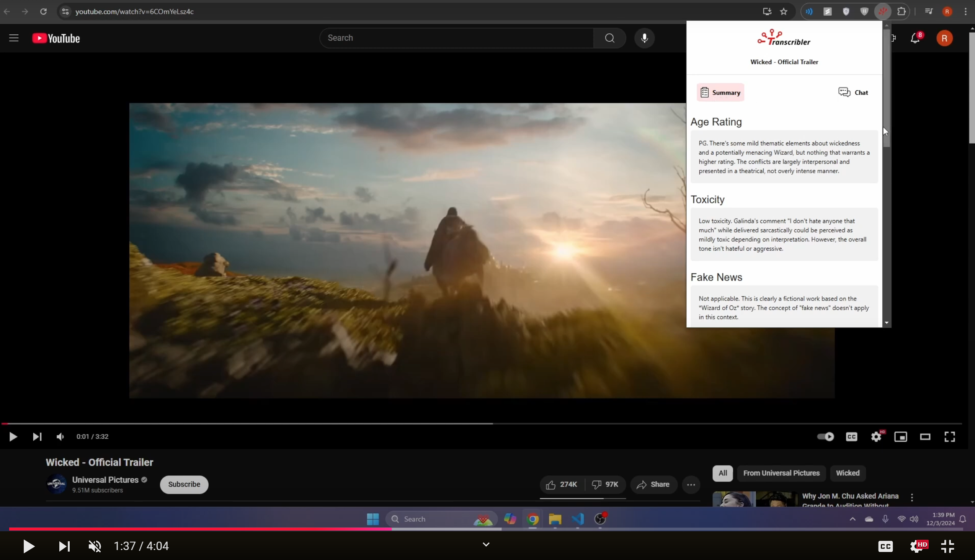Enable miniplayer mode in inner player
Image resolution: width=975 pixels, height=560 pixels.
pos(900,436)
